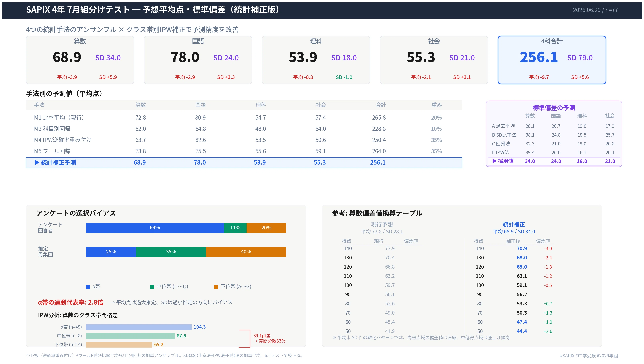Click the 現行予想 column group heading
This screenshot has height=364, width=644.
click(382, 224)
